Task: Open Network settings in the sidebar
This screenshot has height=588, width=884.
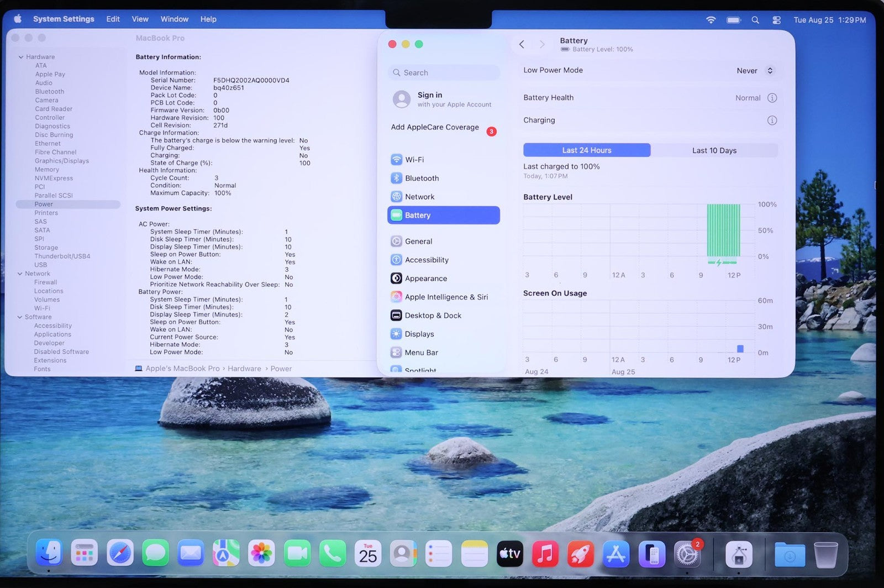Action: pyautogui.click(x=444, y=197)
